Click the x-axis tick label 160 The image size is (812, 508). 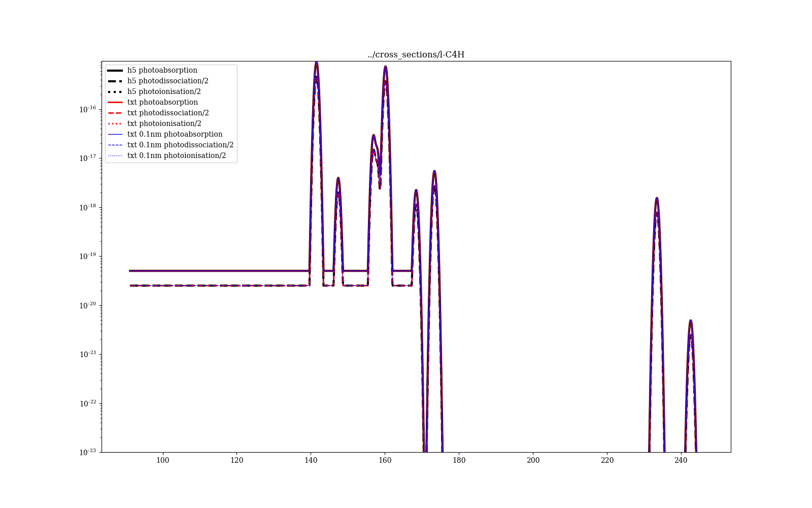(x=385, y=460)
